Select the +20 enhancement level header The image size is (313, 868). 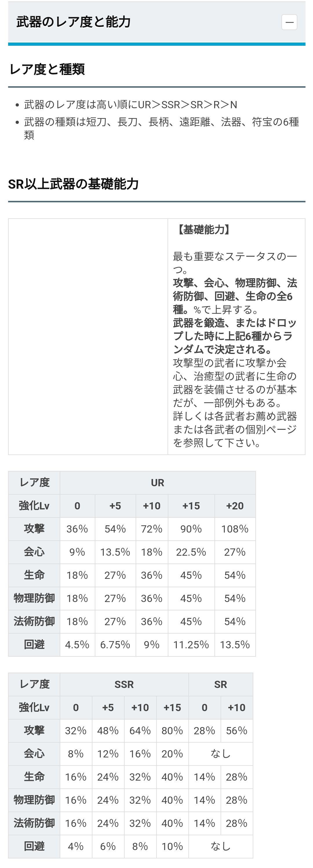tap(235, 506)
